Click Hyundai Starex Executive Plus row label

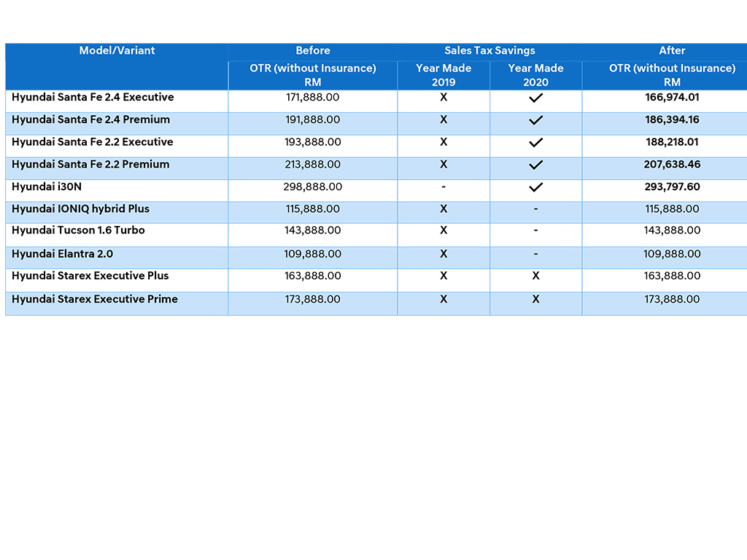click(90, 276)
